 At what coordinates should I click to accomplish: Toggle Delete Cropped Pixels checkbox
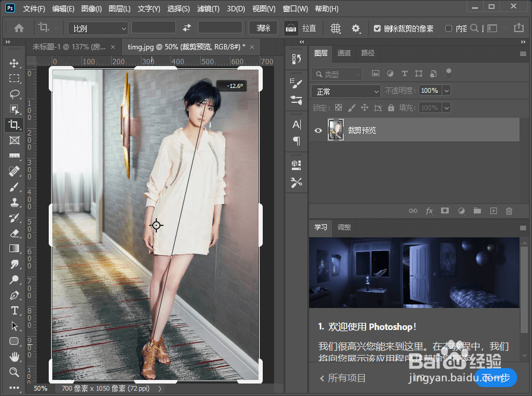point(377,29)
